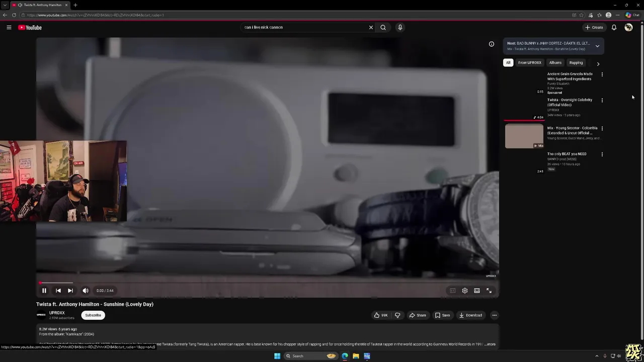This screenshot has height=362, width=644.
Task: Share the Twista Sunshine video
Action: pos(418,315)
